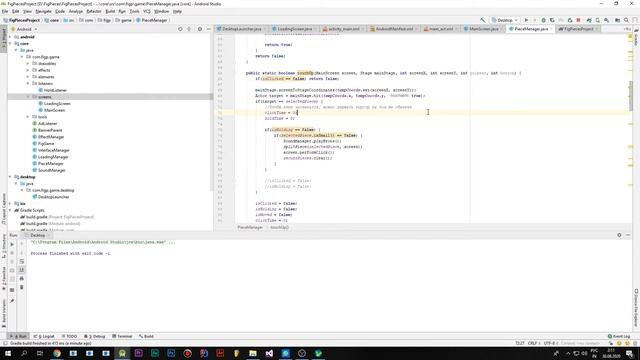Click the Android Studio taskbar icon

(x=122, y=353)
